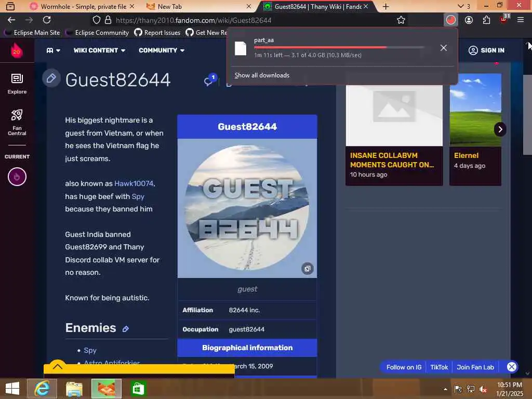Open site security padlock info

tap(108, 20)
